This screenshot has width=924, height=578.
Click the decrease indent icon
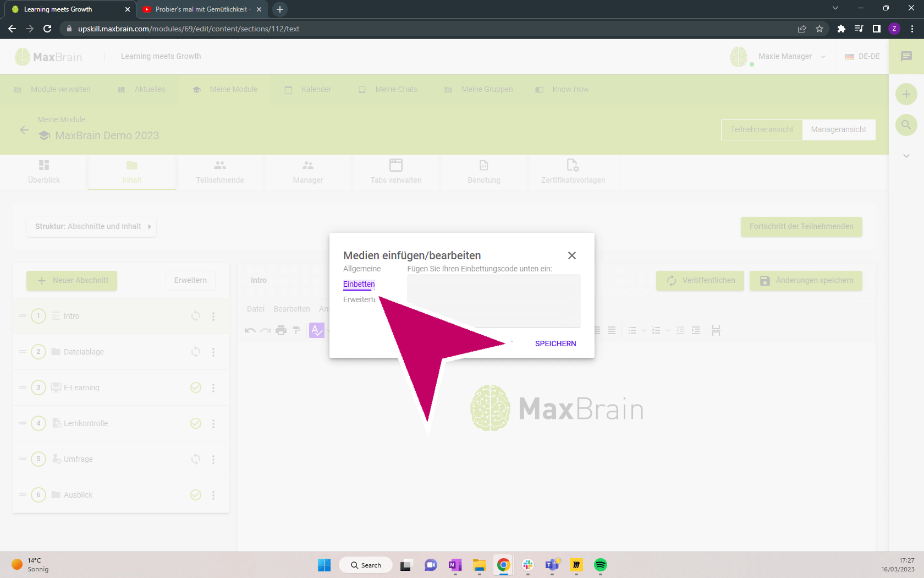point(680,330)
